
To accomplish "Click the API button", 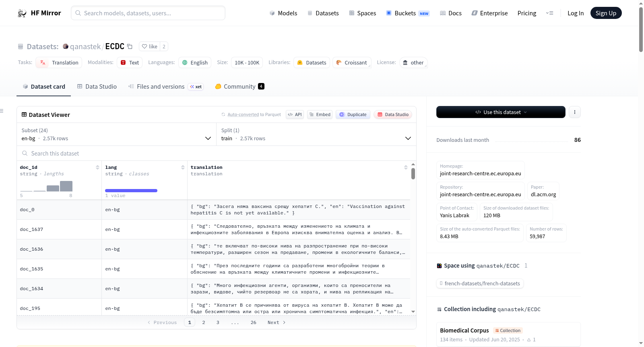I will pyautogui.click(x=295, y=114).
